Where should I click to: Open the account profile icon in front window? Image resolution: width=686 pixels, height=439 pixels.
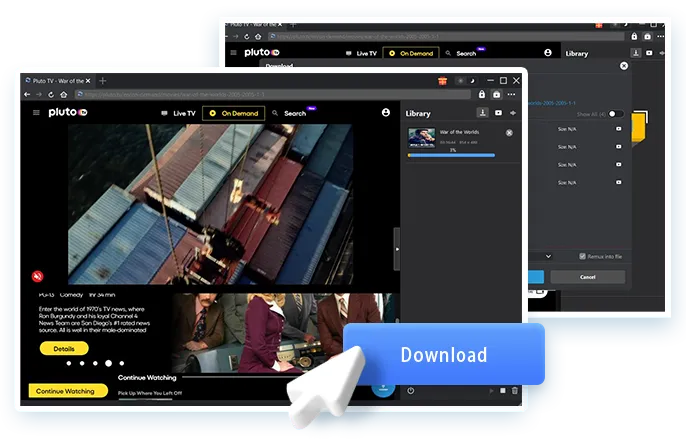pos(385,112)
